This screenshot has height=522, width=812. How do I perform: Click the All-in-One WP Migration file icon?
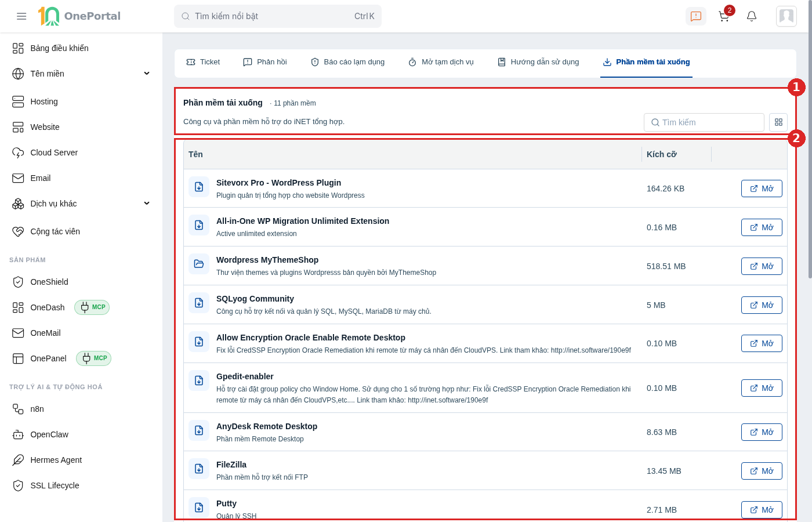pos(199,225)
